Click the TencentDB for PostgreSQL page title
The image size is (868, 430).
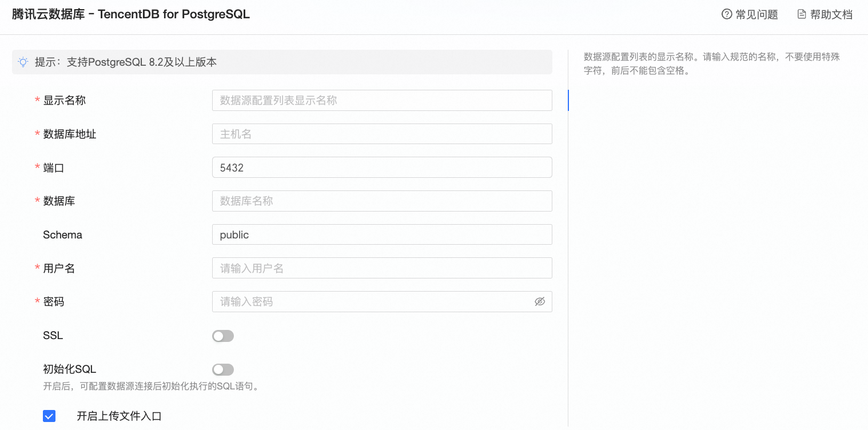point(131,14)
